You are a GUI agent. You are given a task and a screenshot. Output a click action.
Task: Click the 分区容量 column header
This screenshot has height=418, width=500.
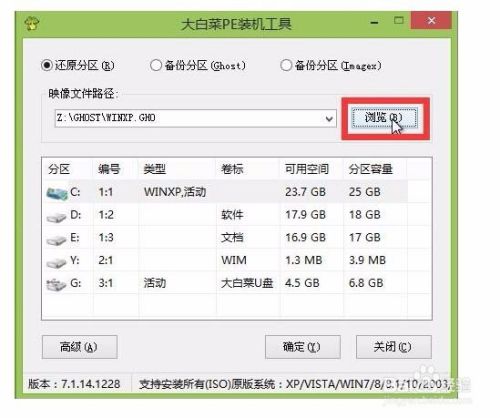pyautogui.click(x=371, y=169)
